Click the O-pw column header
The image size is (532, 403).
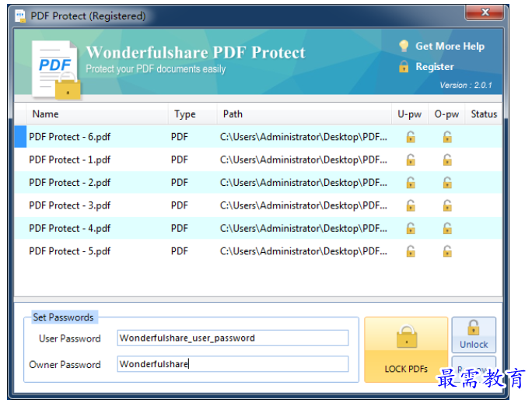click(x=446, y=114)
